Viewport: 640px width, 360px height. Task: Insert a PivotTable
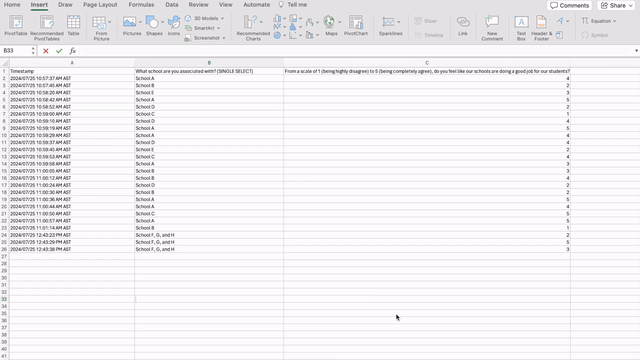click(x=16, y=27)
